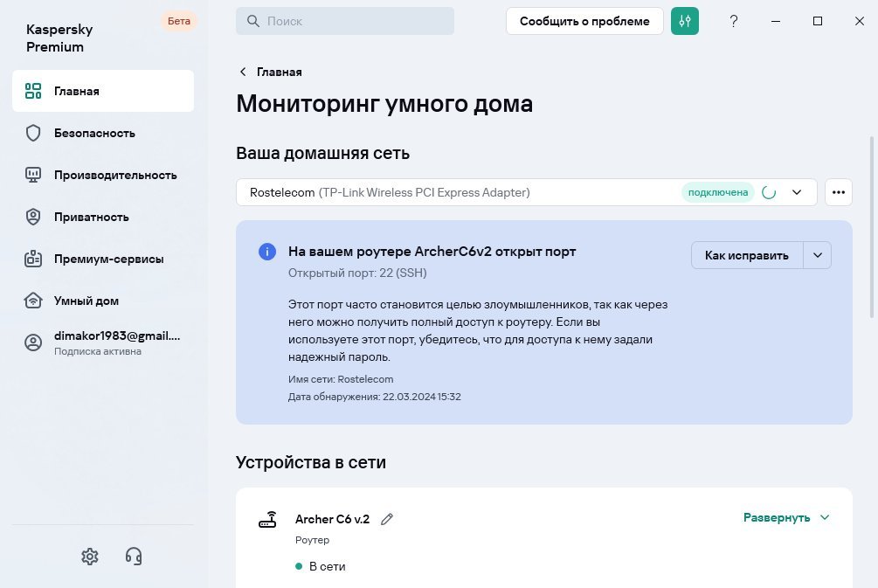Image resolution: width=878 pixels, height=588 pixels.
Task: Follow the Главная breadcrumb link
Action: 280,72
